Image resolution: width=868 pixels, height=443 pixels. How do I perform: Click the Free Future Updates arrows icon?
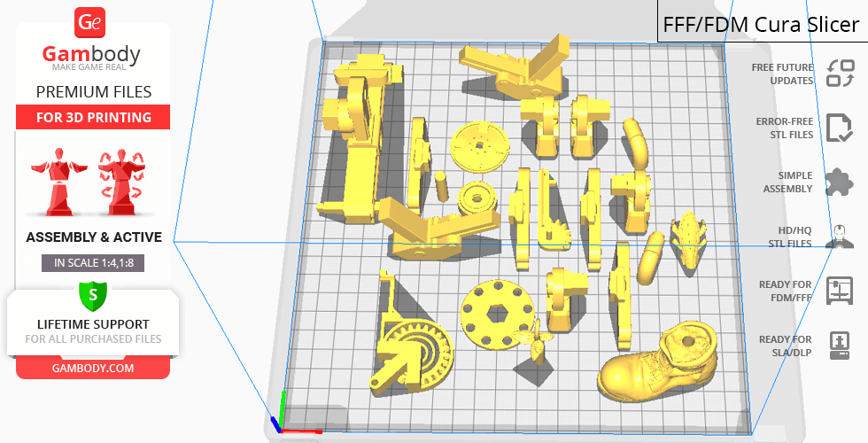[839, 74]
